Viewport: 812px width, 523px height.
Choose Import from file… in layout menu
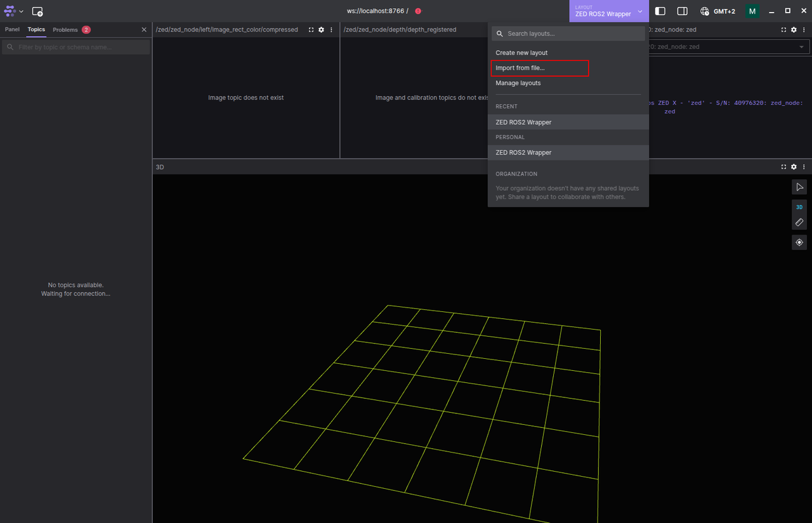(520, 68)
